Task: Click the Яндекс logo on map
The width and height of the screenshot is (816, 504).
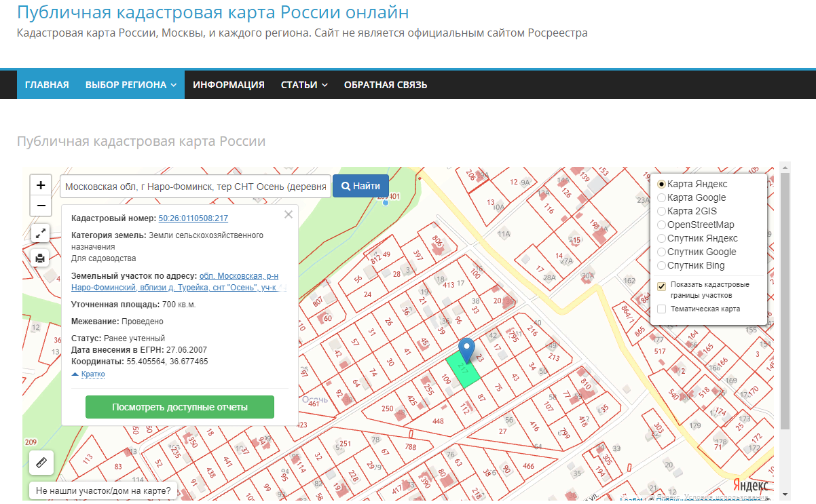Action: click(x=752, y=486)
